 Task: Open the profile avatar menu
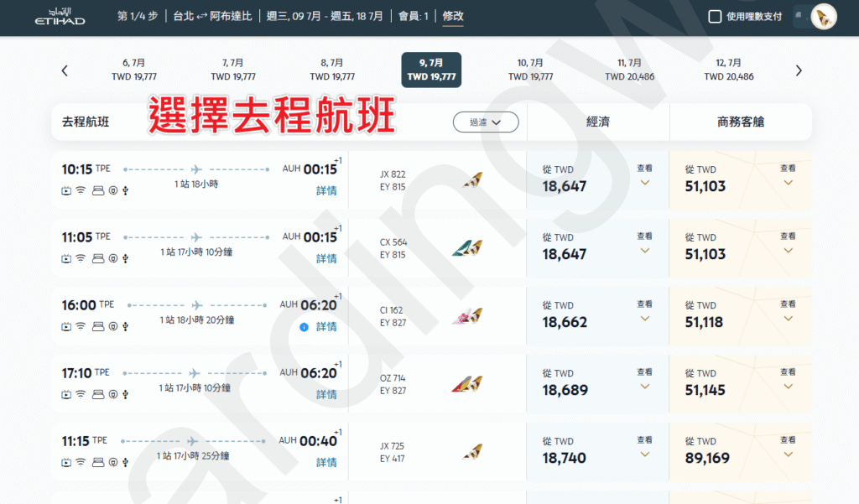824,17
